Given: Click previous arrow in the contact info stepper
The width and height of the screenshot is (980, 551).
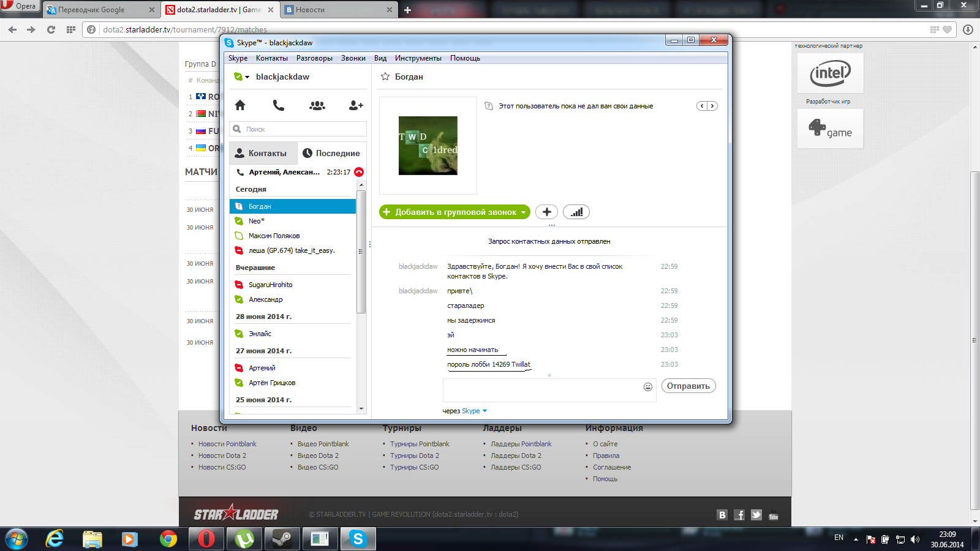Looking at the screenshot, I should (702, 106).
